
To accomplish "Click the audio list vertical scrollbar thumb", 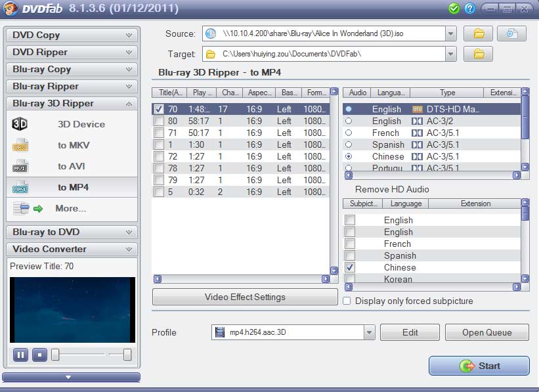I will tap(525, 118).
